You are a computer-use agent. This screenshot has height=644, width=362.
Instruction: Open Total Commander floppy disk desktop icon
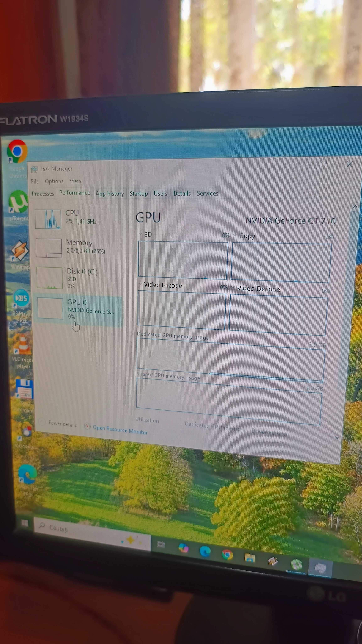24,389
